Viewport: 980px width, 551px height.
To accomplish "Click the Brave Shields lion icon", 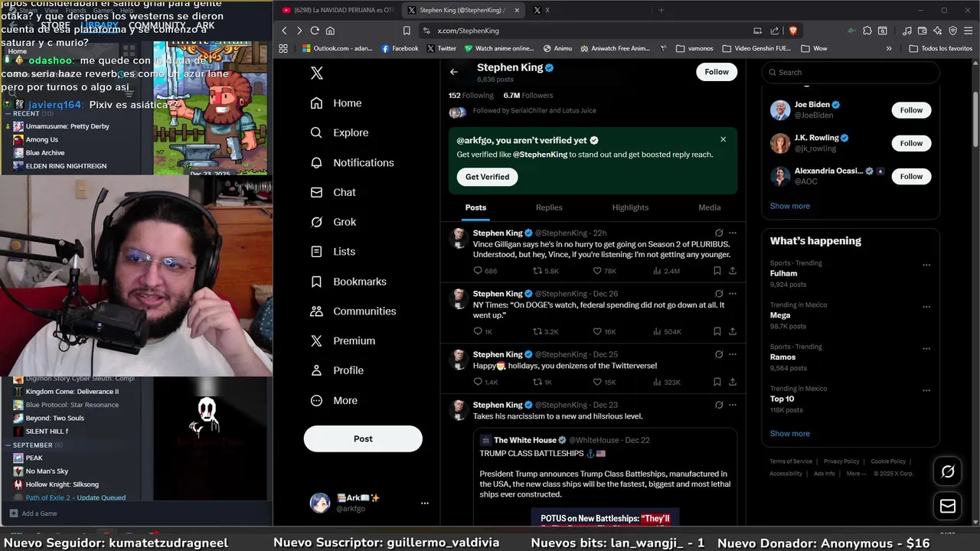I will click(793, 31).
